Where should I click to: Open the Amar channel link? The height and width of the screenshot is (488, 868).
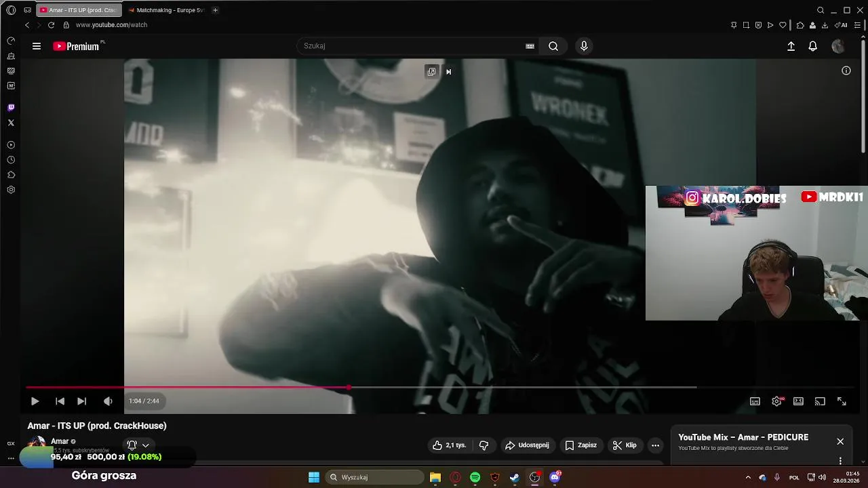tap(60, 441)
